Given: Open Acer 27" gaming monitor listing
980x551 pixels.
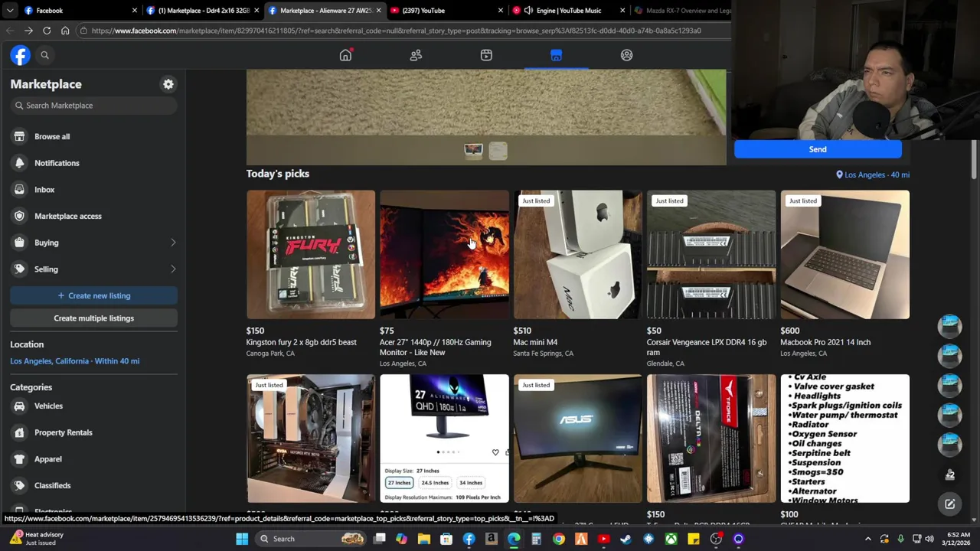Looking at the screenshot, I should pyautogui.click(x=444, y=255).
